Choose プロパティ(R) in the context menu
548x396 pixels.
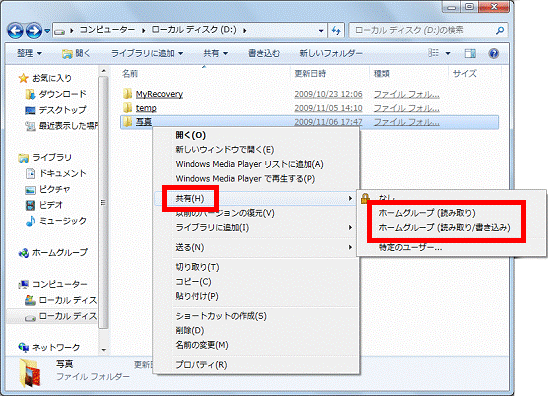tap(257, 365)
